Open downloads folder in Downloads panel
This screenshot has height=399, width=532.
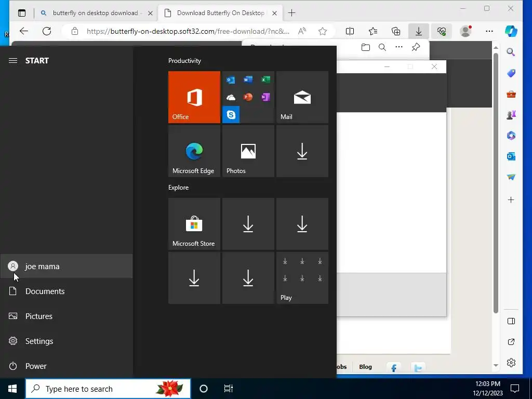[365, 47]
